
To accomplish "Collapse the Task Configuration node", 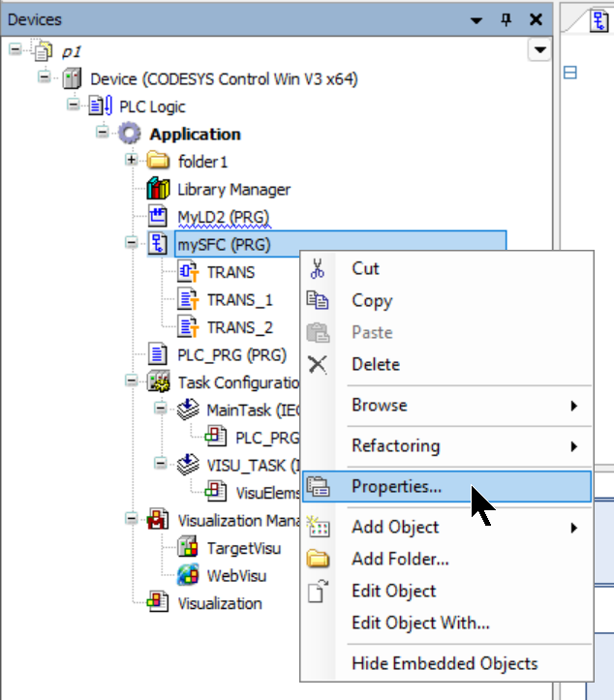I will tap(131, 380).
